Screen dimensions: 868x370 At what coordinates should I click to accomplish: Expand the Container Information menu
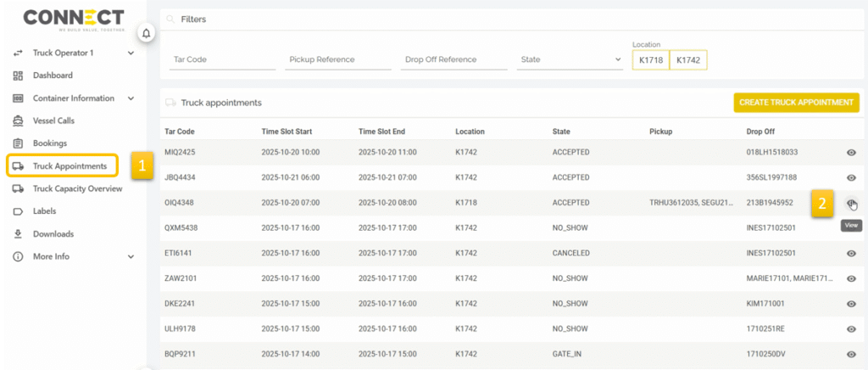[x=131, y=98]
